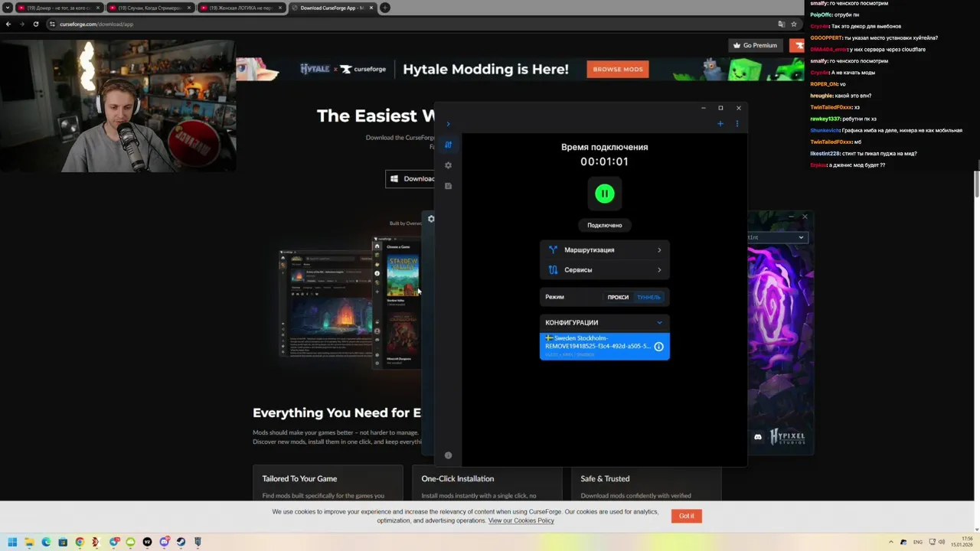Click the Download button with Windows logo
Viewport: 980px width, 551px height.
(x=410, y=179)
